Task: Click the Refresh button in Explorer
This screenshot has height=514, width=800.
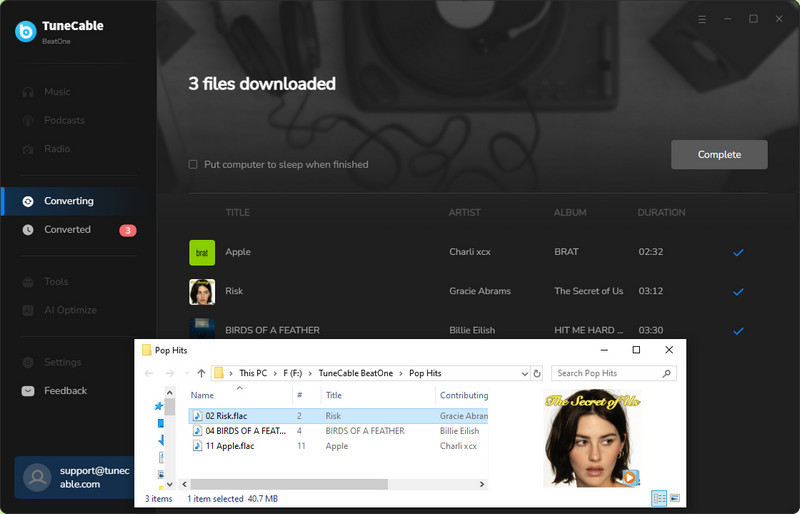Action: point(537,374)
